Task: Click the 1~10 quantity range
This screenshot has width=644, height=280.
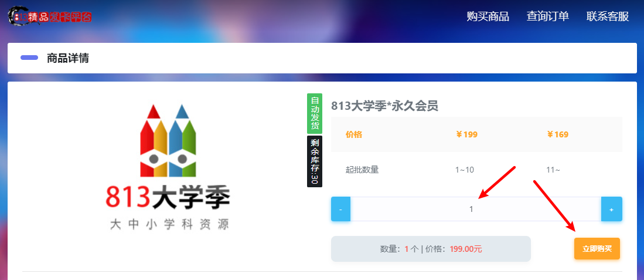Action: tap(464, 170)
